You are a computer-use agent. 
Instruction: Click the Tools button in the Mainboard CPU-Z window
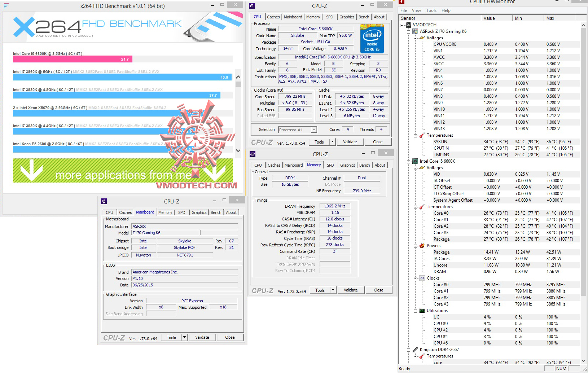[171, 337]
